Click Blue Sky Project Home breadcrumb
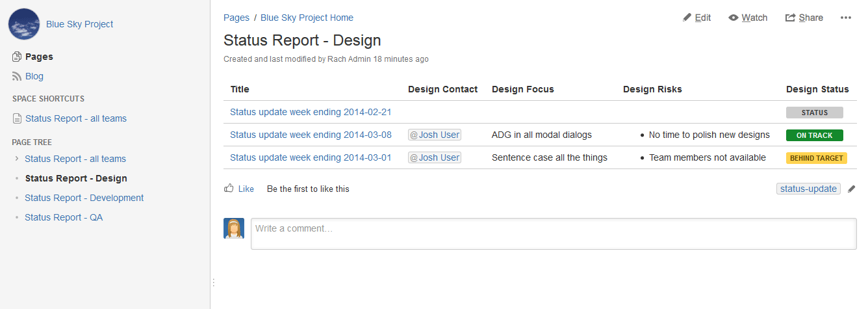Screen dimensions: 868x309 point(307,18)
